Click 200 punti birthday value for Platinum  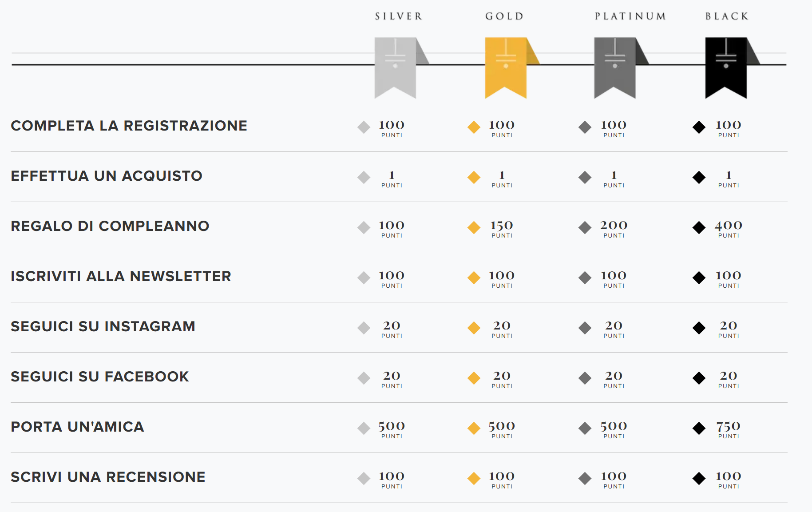[x=614, y=229]
